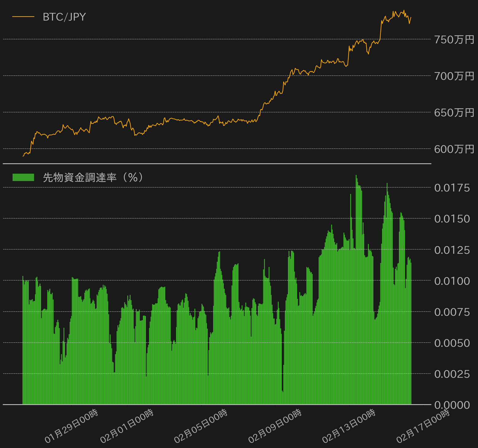Click the 01月29日00時 date label

tap(71, 426)
